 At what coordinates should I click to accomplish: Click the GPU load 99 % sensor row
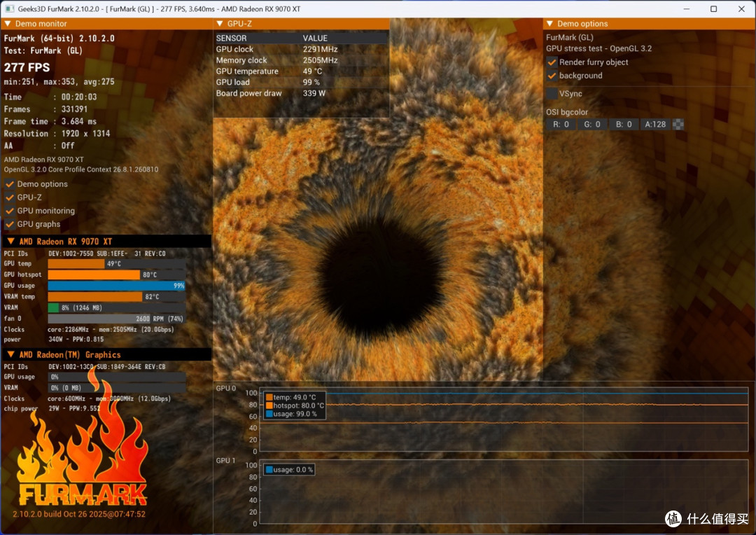pyautogui.click(x=301, y=83)
